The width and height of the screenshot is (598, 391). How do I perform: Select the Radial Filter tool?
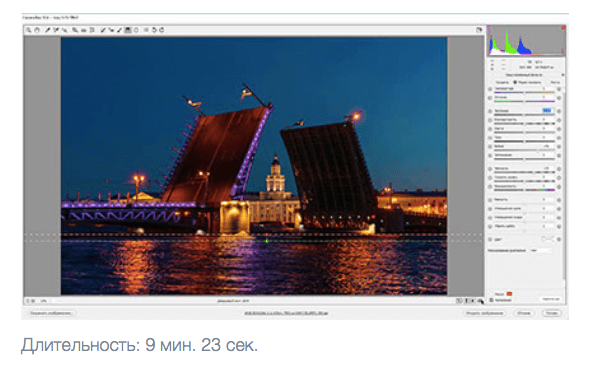[x=136, y=30]
